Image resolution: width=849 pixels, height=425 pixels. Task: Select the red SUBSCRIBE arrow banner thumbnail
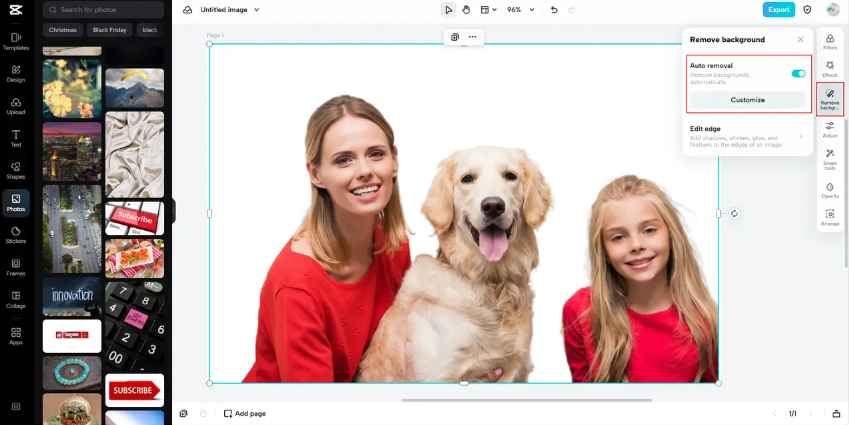[134, 390]
